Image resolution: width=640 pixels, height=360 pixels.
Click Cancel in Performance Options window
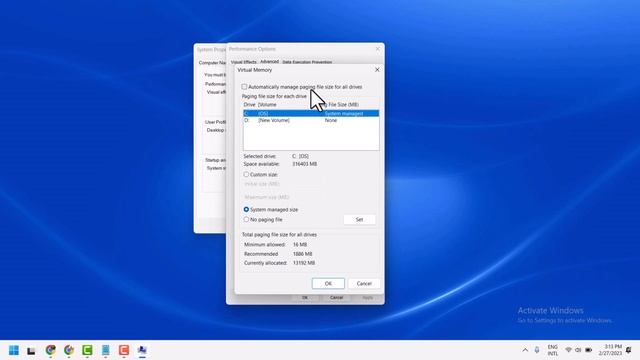coord(336,298)
